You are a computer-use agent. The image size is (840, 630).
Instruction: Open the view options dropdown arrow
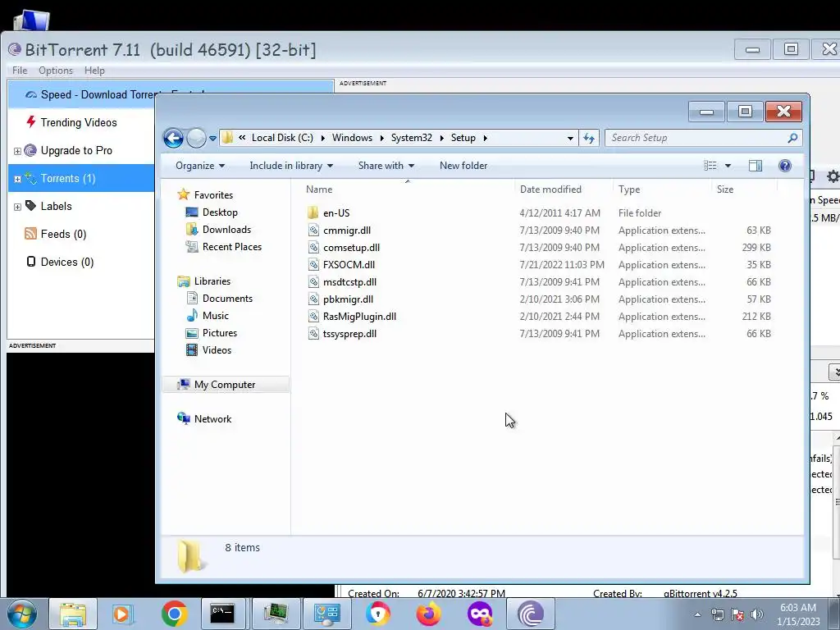pos(728,166)
